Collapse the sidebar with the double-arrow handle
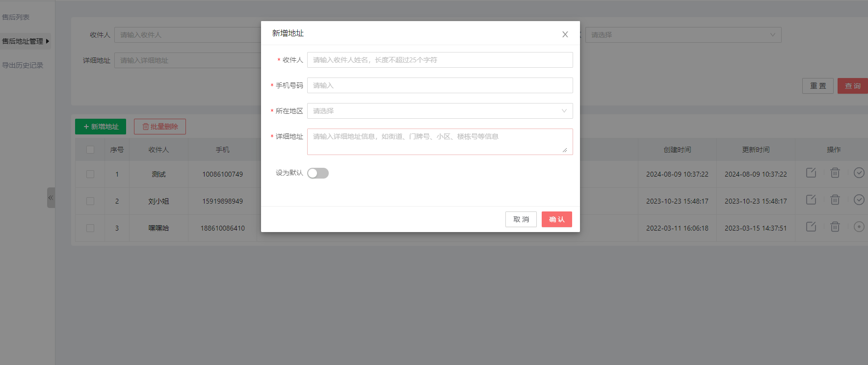 click(51, 198)
